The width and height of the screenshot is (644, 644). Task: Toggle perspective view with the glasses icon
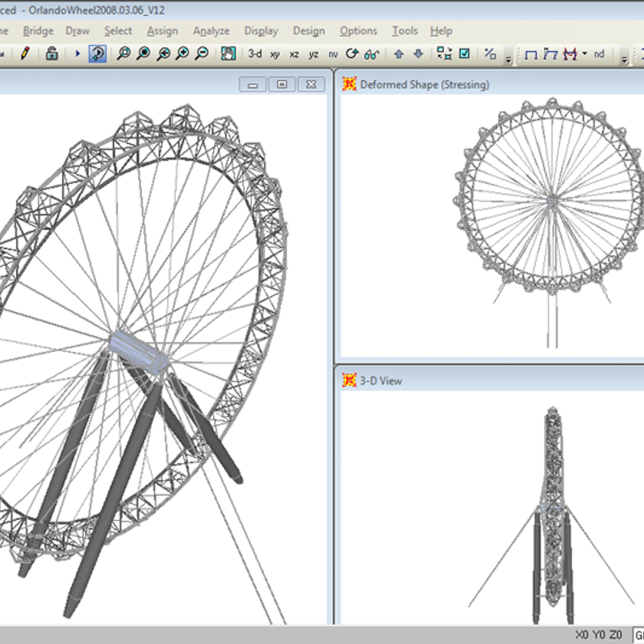click(371, 54)
